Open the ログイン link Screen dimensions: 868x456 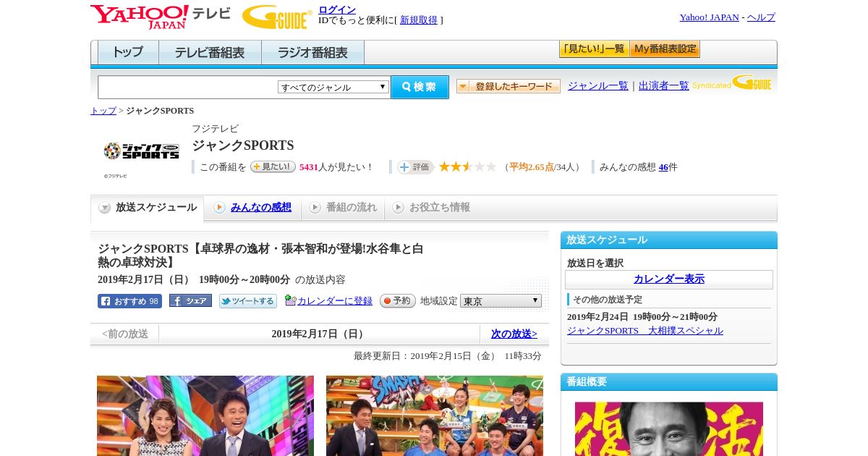(337, 9)
